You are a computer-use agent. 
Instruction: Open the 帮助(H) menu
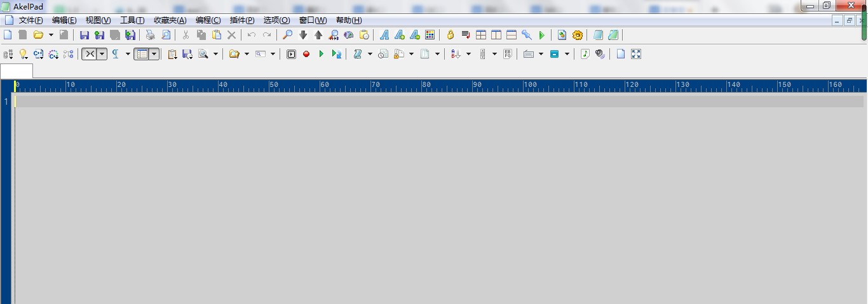coord(349,20)
